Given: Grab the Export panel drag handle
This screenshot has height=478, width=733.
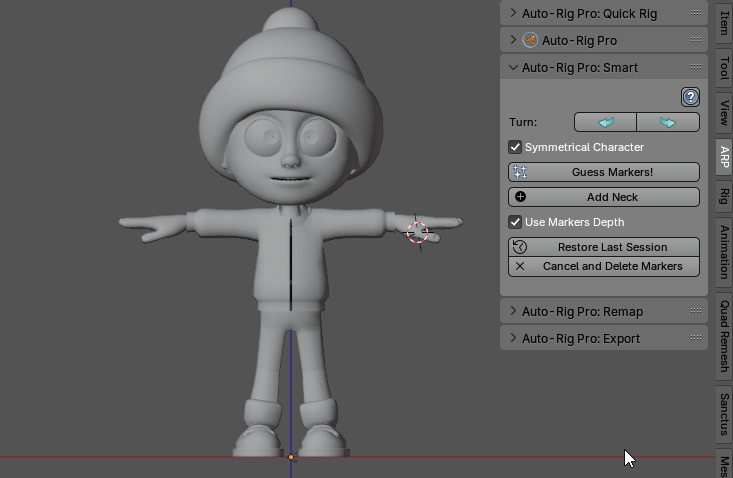Looking at the screenshot, I should point(696,337).
